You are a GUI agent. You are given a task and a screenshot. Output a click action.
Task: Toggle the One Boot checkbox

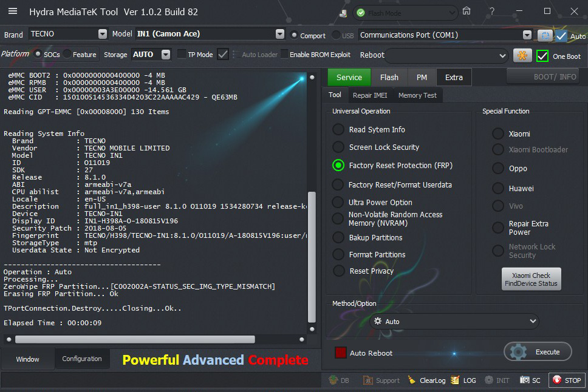click(x=542, y=56)
